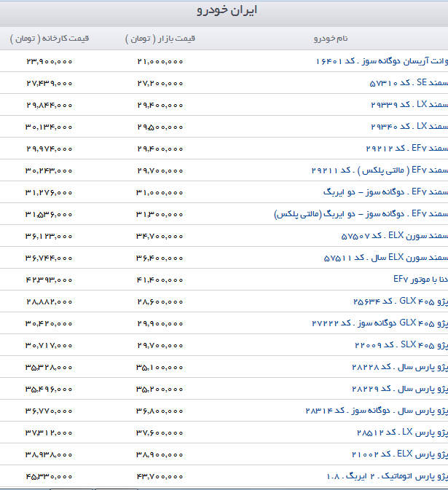Viewport: 448px width, 490px height.
Task: Open the سمند SE کد ۵۷۳۱۰ link
Action: tap(409, 83)
